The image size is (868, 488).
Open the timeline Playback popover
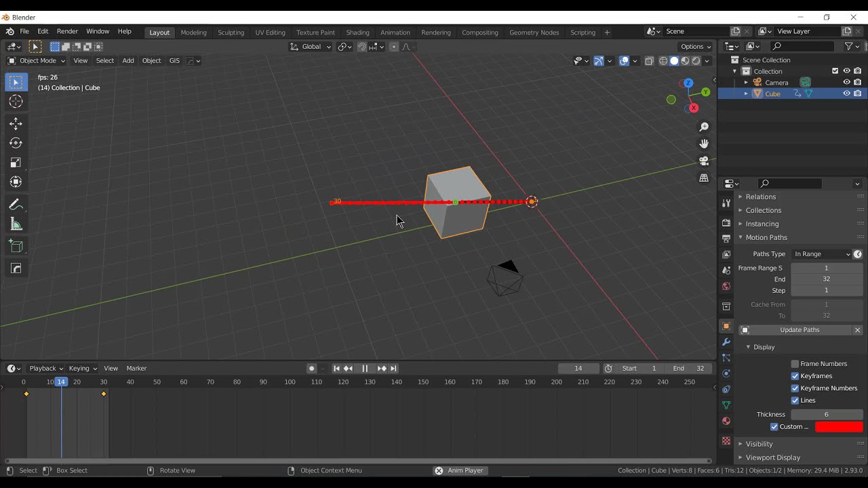click(46, 369)
